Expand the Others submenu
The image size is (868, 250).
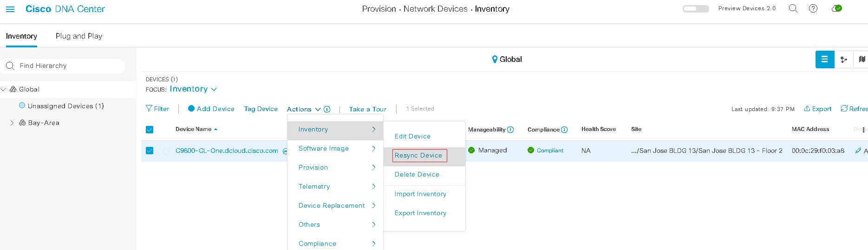pyautogui.click(x=335, y=224)
